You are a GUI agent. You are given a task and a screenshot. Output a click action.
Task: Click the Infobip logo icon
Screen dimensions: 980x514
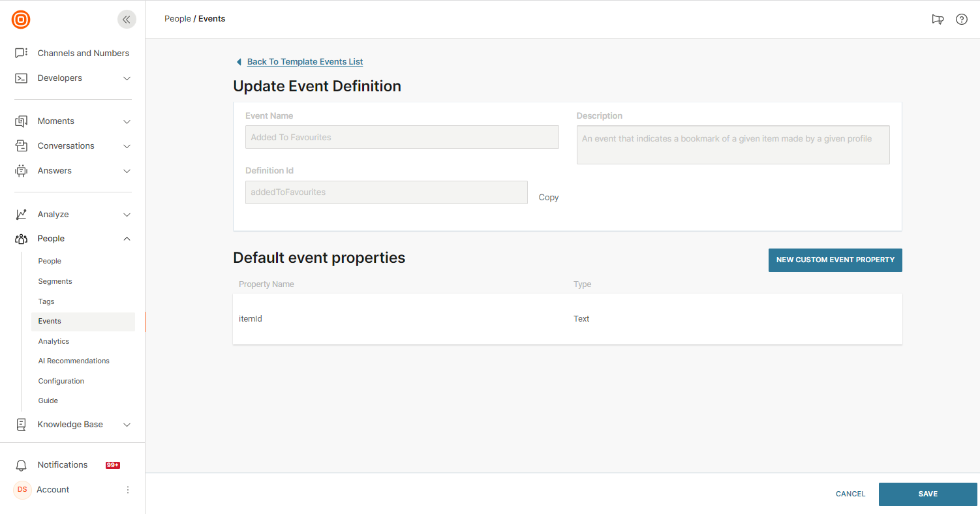click(x=21, y=20)
